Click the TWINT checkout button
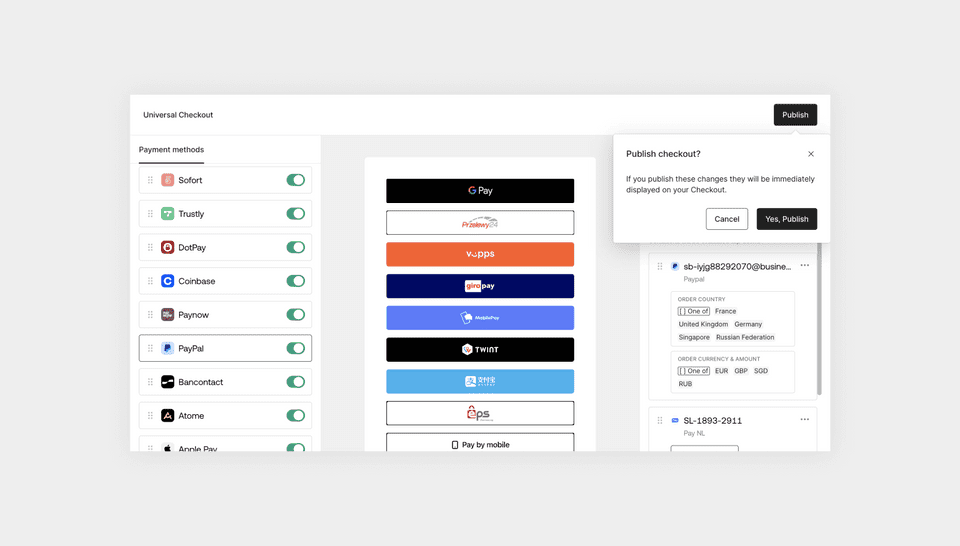 pos(480,350)
